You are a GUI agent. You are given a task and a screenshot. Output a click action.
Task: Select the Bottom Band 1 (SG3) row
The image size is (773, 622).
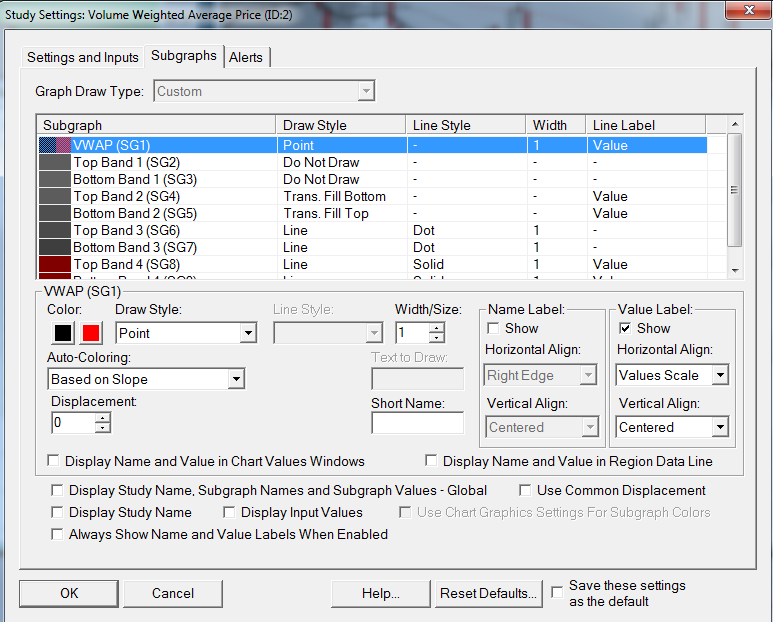372,179
